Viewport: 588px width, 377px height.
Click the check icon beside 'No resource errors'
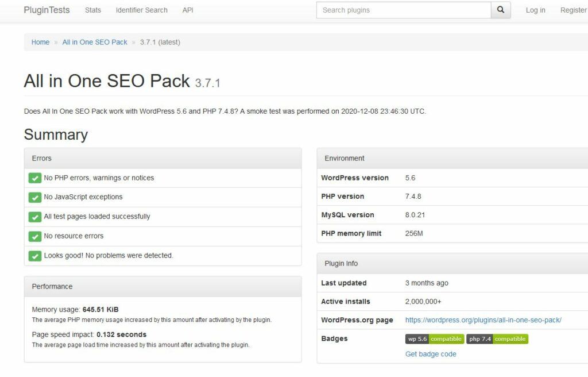pyautogui.click(x=35, y=236)
